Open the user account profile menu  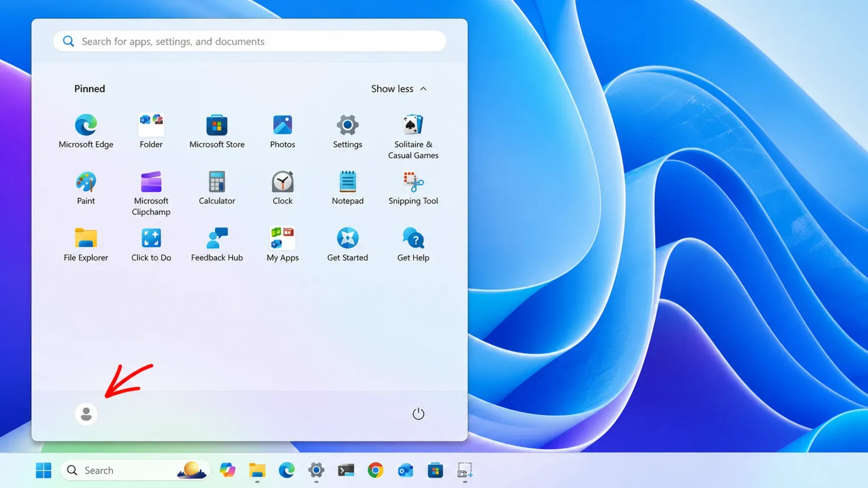click(x=86, y=414)
